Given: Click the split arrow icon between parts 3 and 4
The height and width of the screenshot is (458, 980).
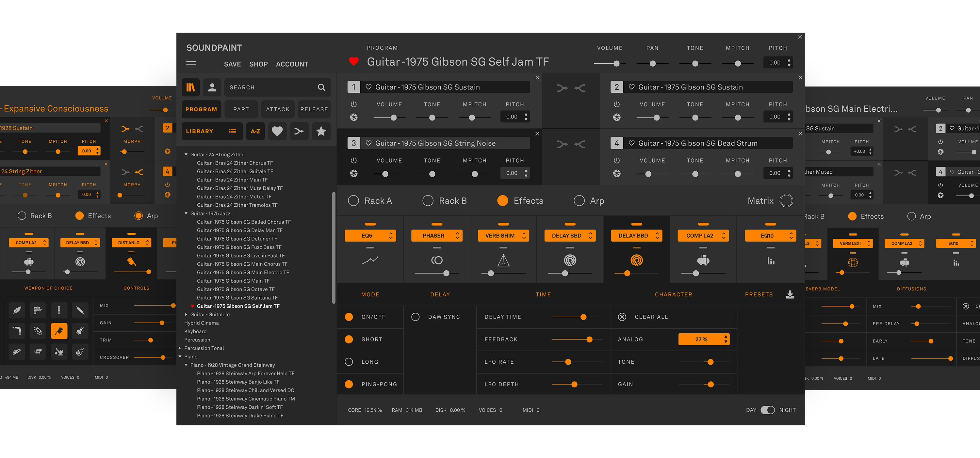Looking at the screenshot, I should tap(580, 144).
